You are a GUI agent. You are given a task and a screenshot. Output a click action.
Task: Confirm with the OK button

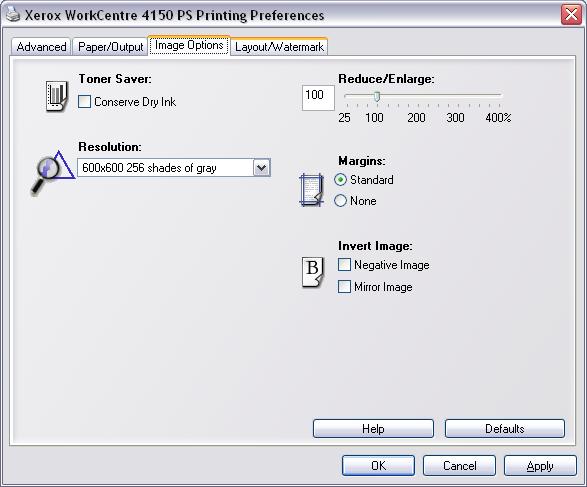(378, 466)
